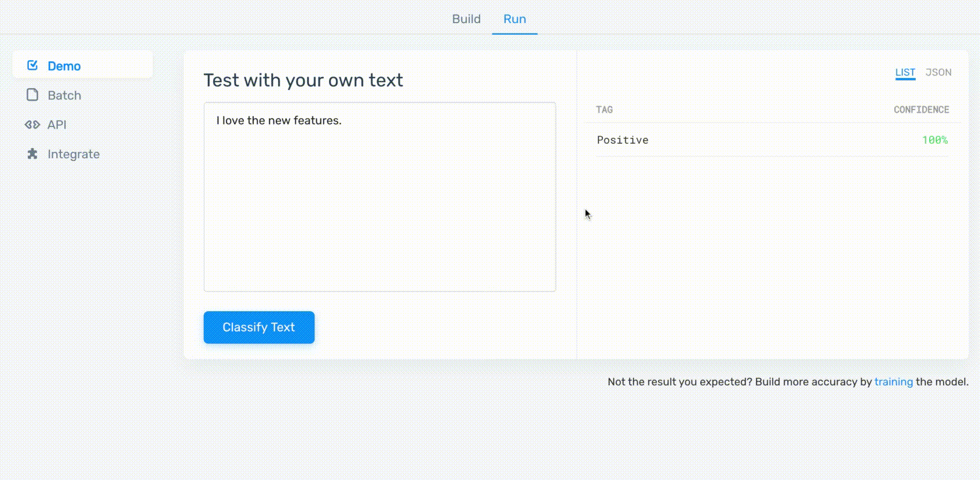
Task: Click the Positive tag result
Action: (x=623, y=140)
